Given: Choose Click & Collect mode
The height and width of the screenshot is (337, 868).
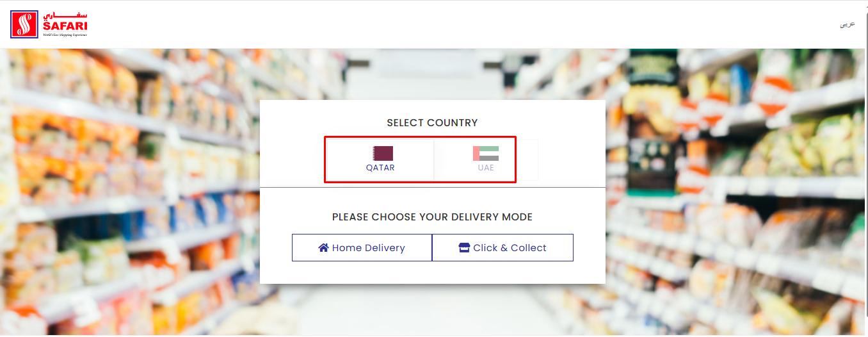Looking at the screenshot, I should (503, 247).
